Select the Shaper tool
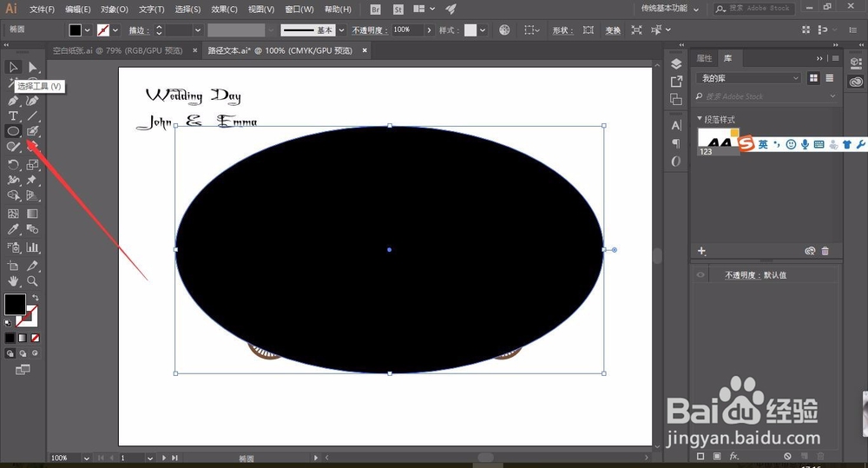 tap(13, 147)
